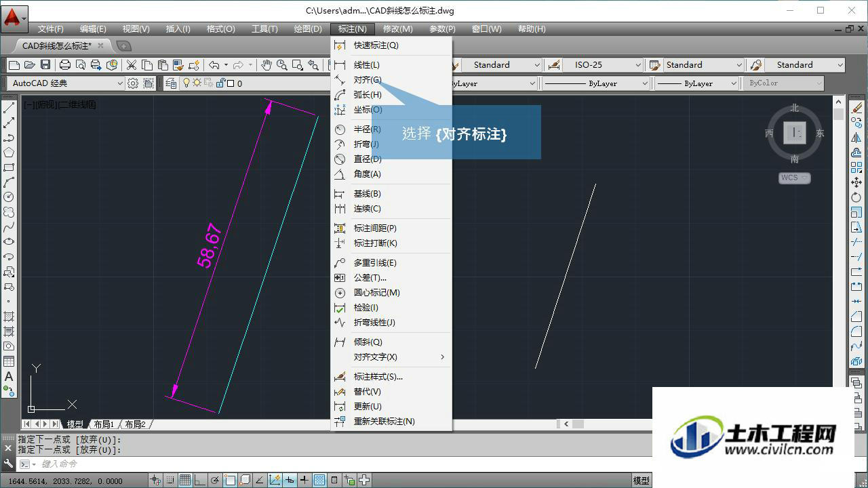Click the Rotate tool in right toolbar
The width and height of the screenshot is (868, 488).
tap(856, 197)
